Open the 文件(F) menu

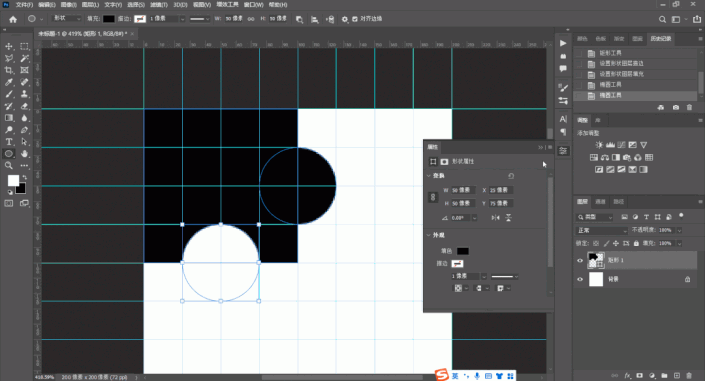pos(24,5)
